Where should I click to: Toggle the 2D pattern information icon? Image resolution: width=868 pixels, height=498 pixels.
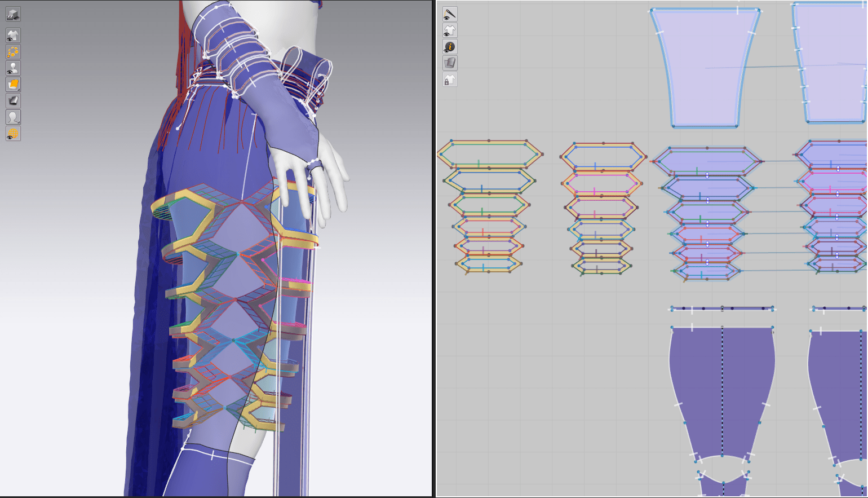coord(450,47)
